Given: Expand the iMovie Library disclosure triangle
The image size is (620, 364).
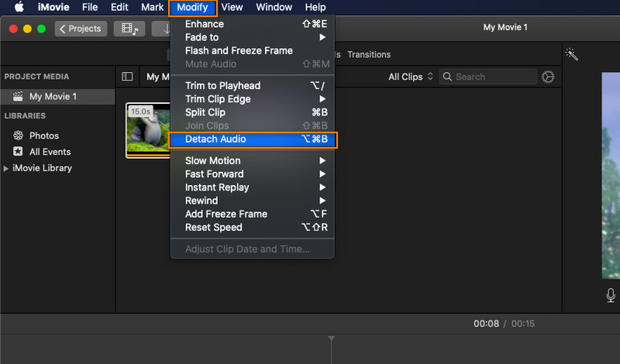Looking at the screenshot, I should pos(6,168).
